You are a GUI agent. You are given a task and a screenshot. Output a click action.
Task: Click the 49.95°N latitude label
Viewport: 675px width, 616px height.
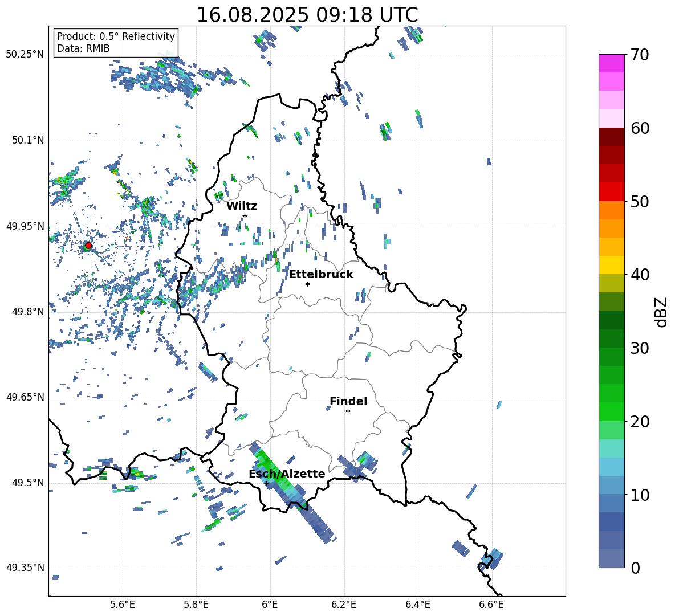(25, 226)
